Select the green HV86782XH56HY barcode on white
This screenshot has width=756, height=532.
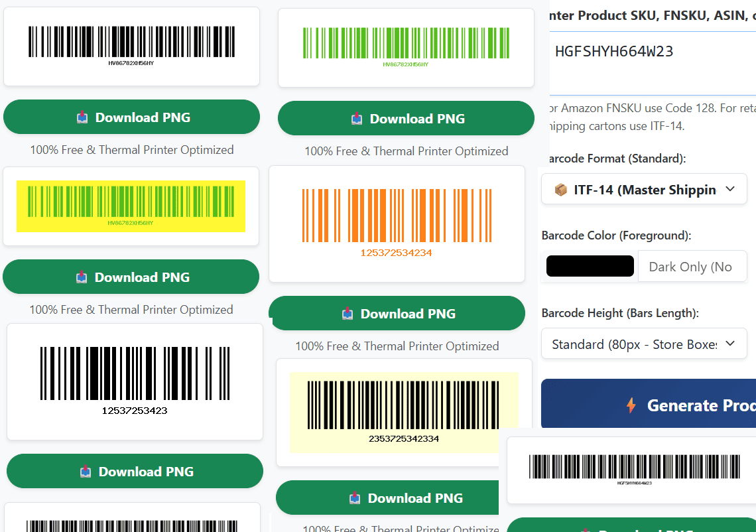coord(406,47)
